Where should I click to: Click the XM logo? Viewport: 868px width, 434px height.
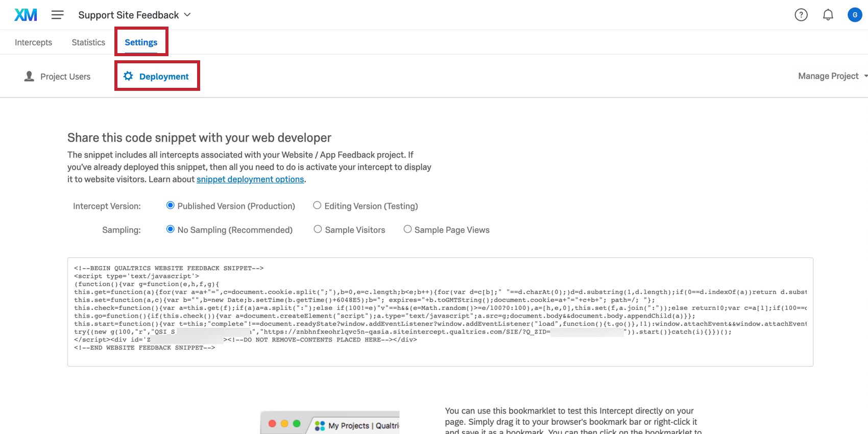tap(26, 15)
